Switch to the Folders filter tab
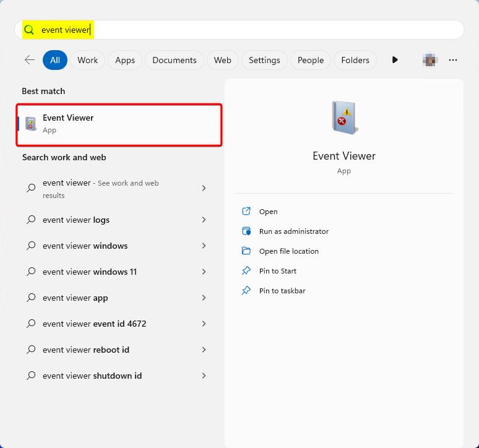This screenshot has height=448, width=479. [x=355, y=60]
